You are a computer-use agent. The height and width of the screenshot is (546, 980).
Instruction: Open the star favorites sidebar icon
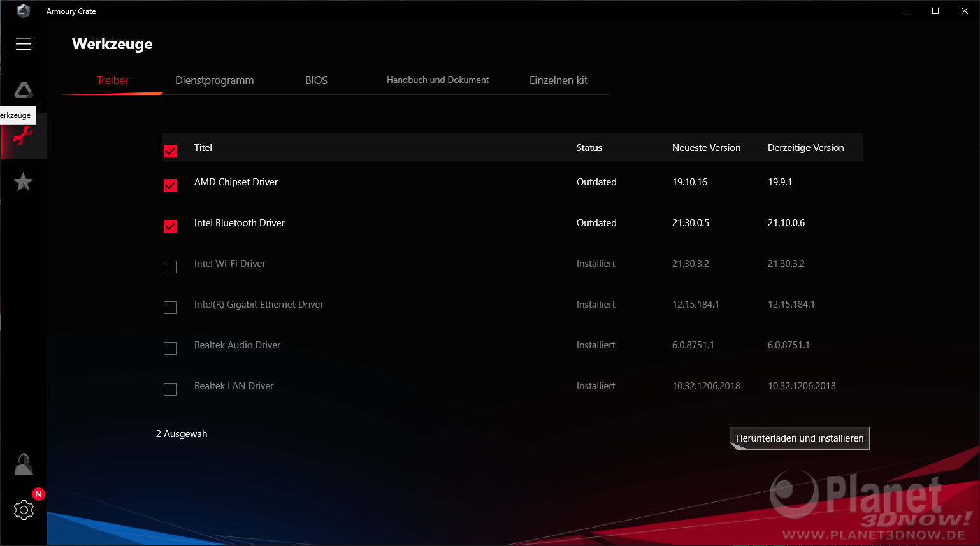pyautogui.click(x=24, y=182)
